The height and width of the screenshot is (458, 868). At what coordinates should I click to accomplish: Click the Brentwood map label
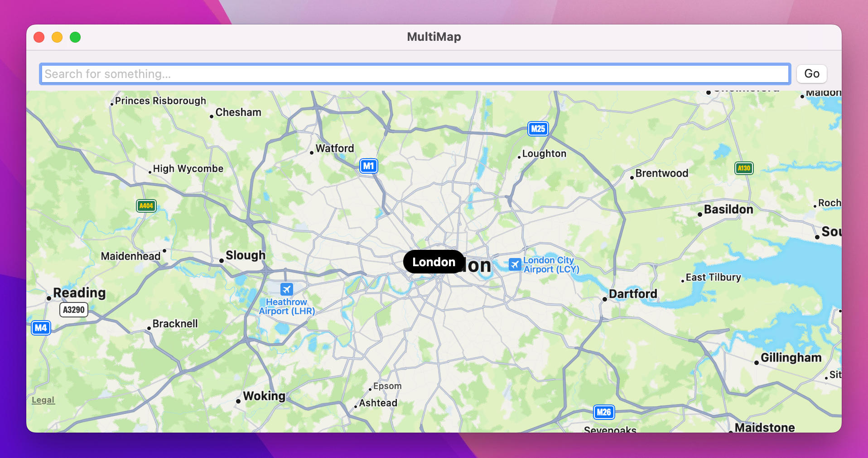[x=662, y=173]
